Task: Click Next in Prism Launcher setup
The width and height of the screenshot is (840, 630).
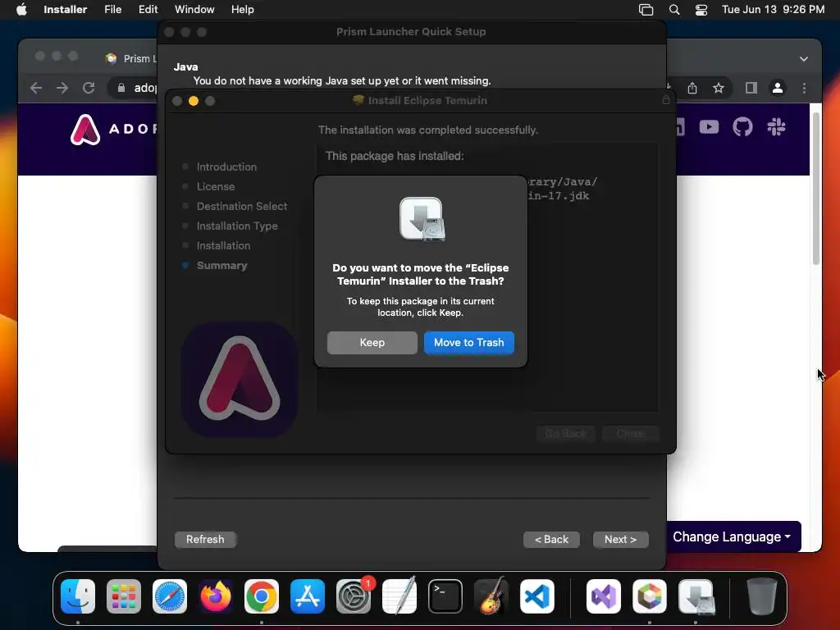Action: [620, 540]
